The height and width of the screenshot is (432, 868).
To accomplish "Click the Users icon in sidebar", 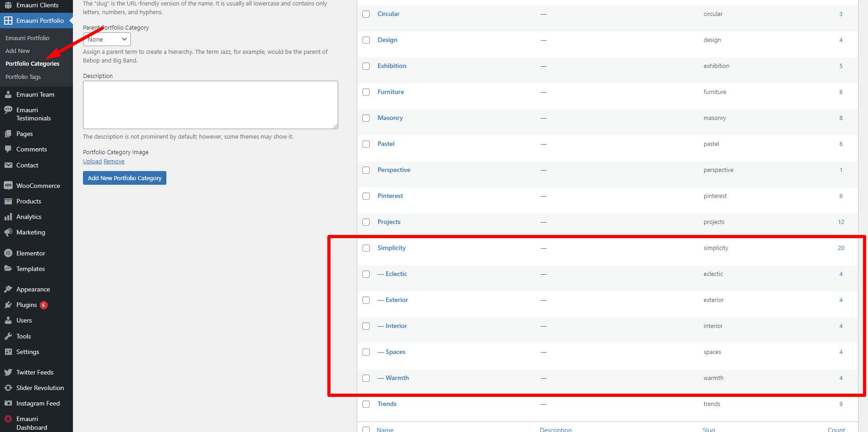I will click(8, 320).
